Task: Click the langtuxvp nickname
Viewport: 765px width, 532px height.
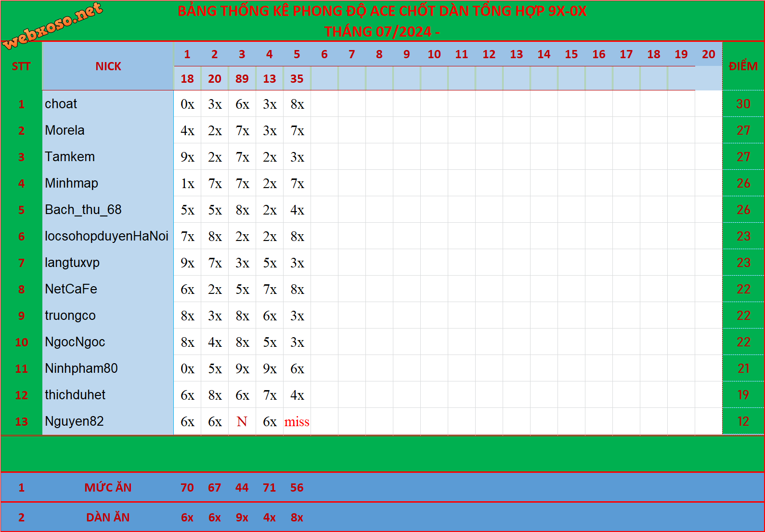Action: pyautogui.click(x=108, y=263)
